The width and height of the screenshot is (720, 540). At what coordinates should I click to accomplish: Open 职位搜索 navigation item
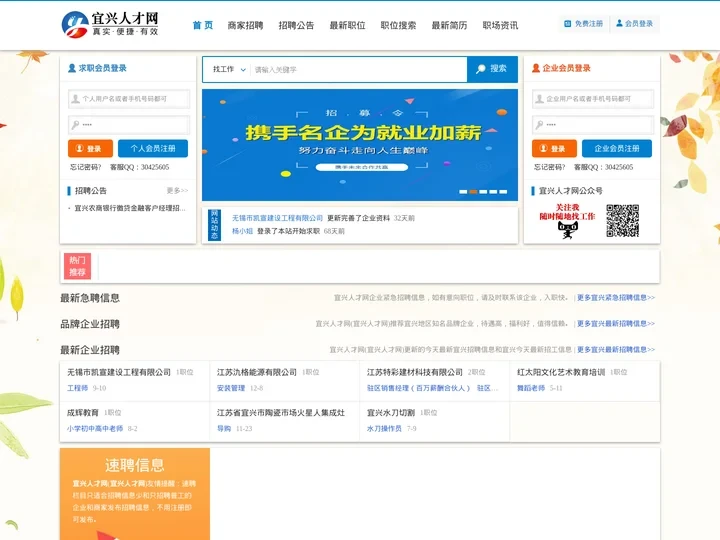click(398, 25)
